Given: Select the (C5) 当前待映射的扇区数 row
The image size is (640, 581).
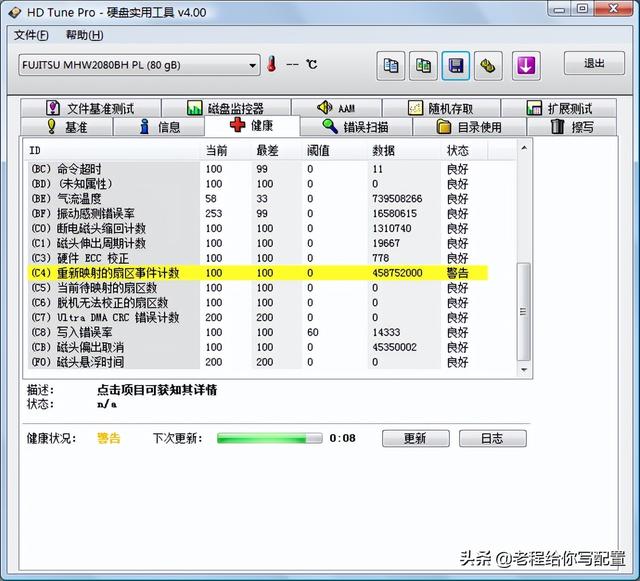Looking at the screenshot, I should (x=258, y=288).
